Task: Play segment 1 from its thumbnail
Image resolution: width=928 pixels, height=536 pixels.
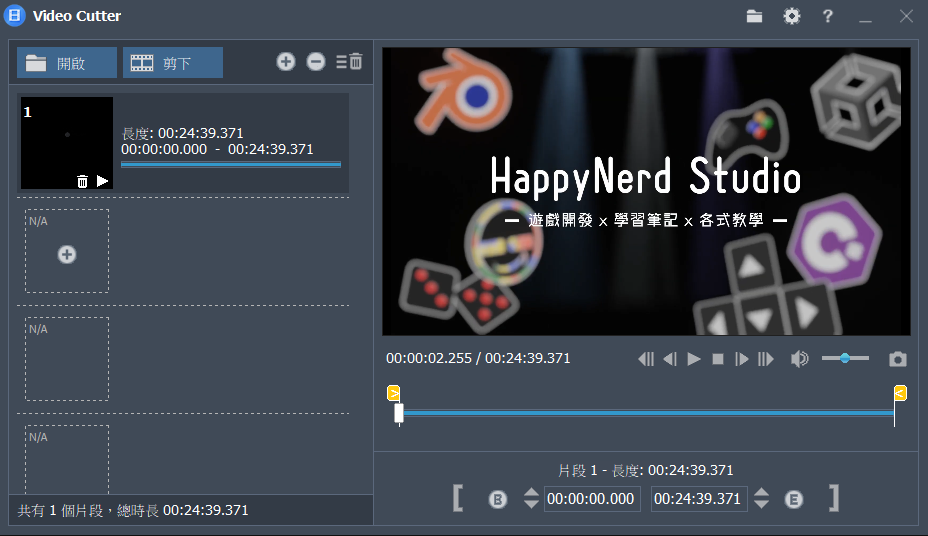Action: tap(102, 180)
